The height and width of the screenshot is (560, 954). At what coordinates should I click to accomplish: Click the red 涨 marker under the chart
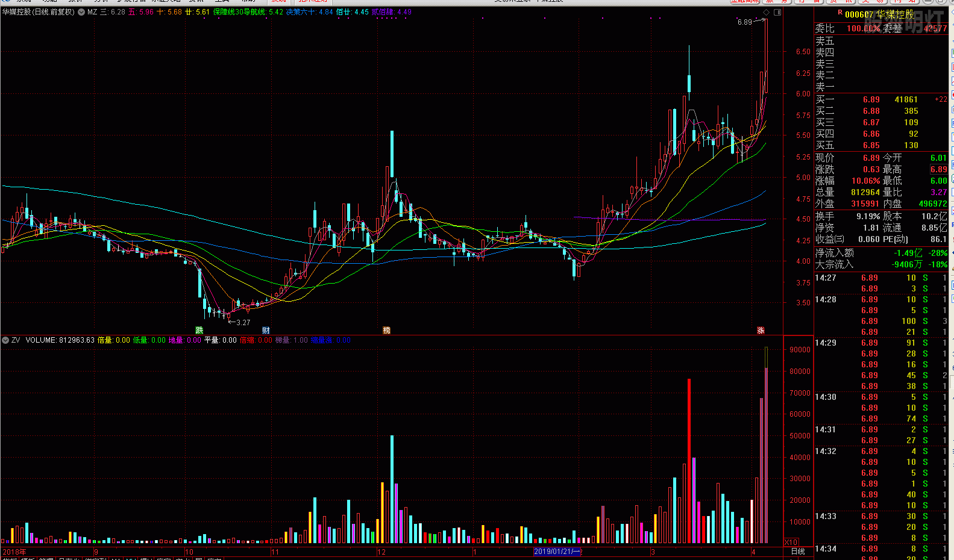tap(761, 330)
